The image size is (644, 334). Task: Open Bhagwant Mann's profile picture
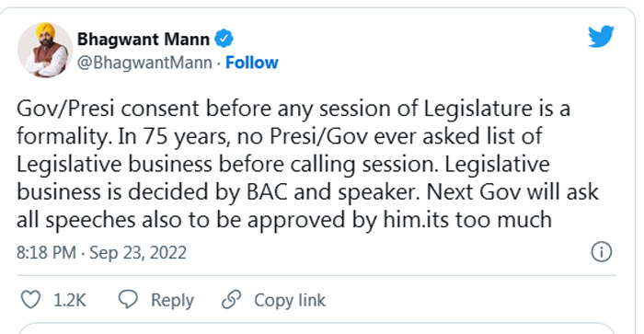click(45, 50)
